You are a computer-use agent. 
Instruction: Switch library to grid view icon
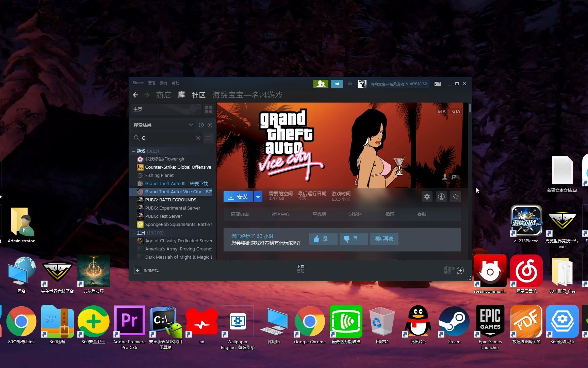point(208,109)
